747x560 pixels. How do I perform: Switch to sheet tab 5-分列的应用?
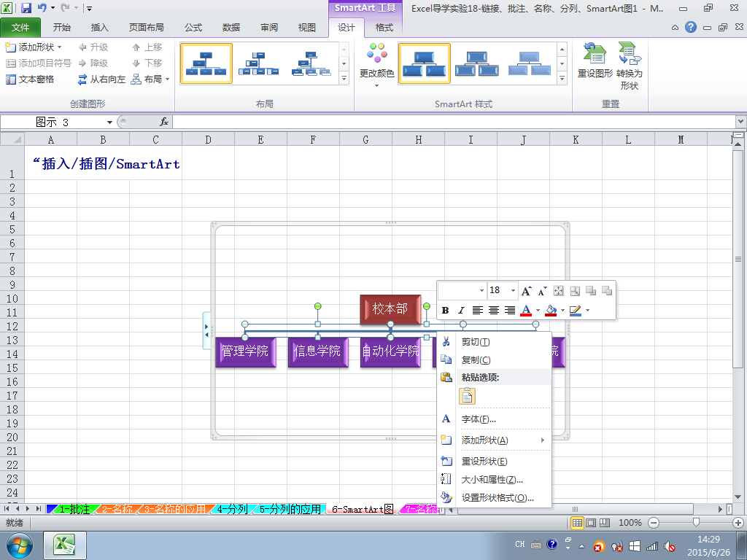(x=290, y=509)
